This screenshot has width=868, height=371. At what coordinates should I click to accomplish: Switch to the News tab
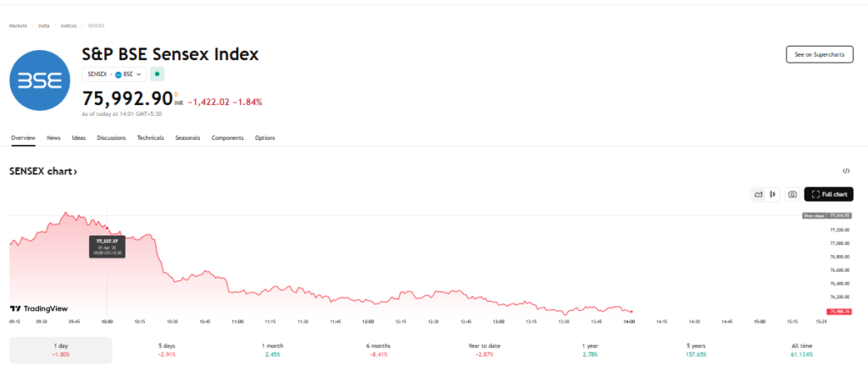click(53, 138)
